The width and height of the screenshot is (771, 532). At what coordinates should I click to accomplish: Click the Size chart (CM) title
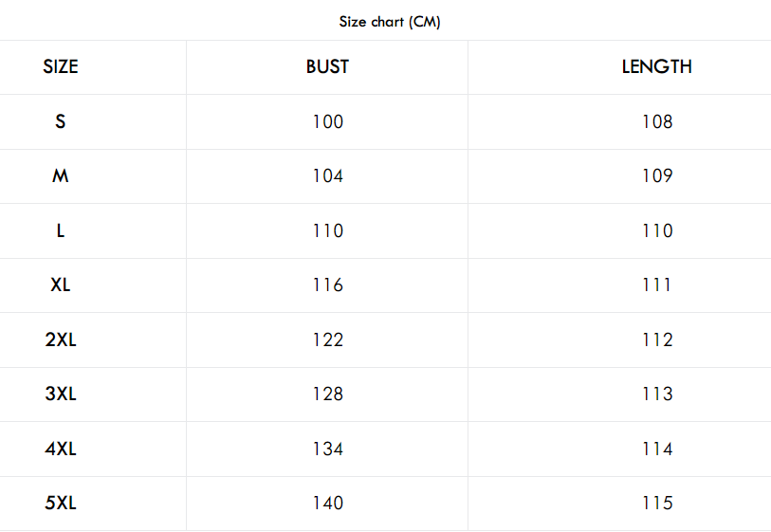pos(390,22)
